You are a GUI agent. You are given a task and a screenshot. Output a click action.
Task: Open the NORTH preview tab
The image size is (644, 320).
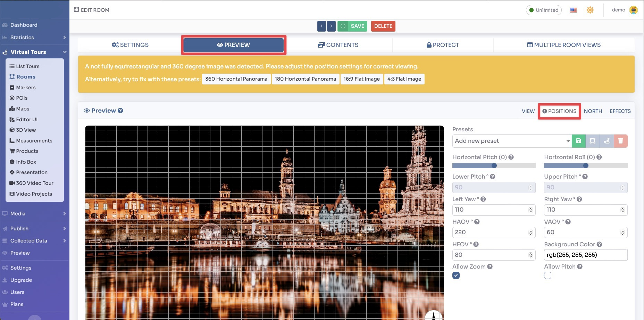coord(593,111)
